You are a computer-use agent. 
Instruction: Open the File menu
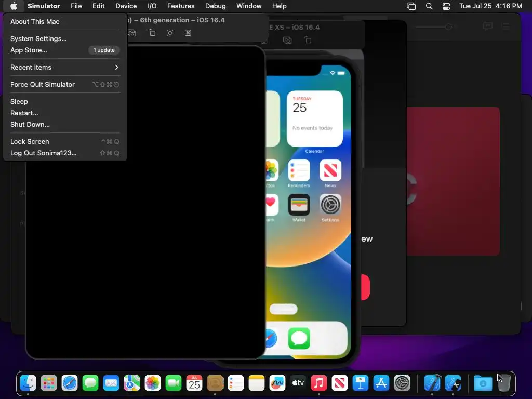point(76,6)
